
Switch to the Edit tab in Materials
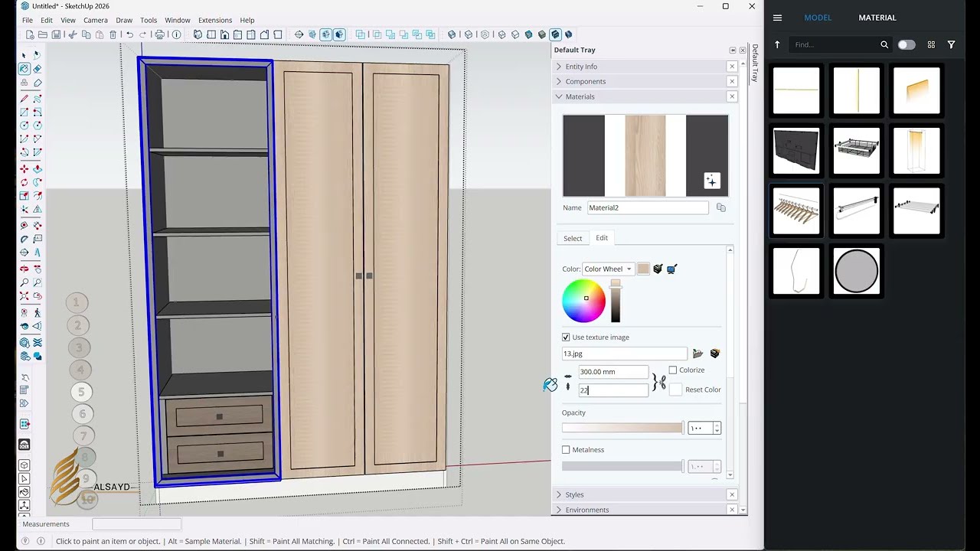click(602, 238)
